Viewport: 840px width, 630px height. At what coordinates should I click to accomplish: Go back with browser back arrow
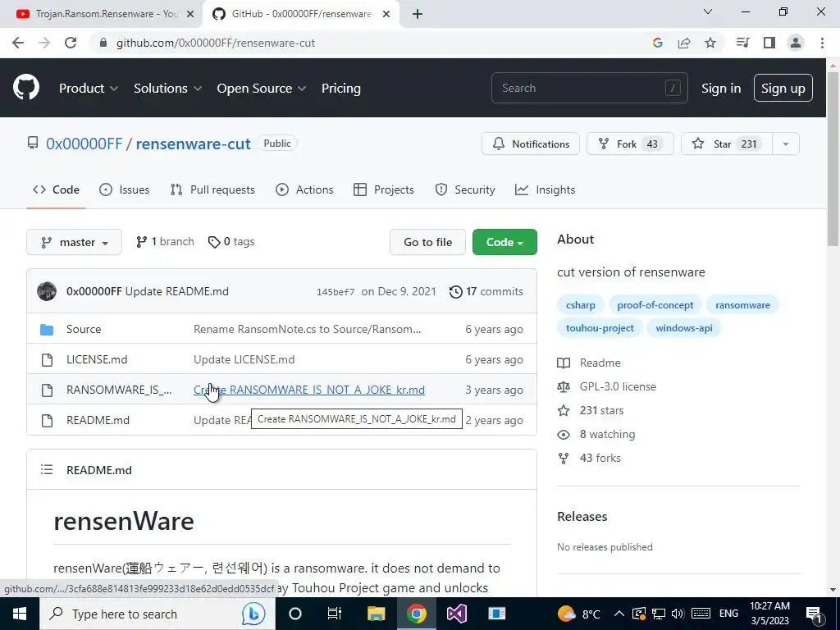tap(18, 43)
